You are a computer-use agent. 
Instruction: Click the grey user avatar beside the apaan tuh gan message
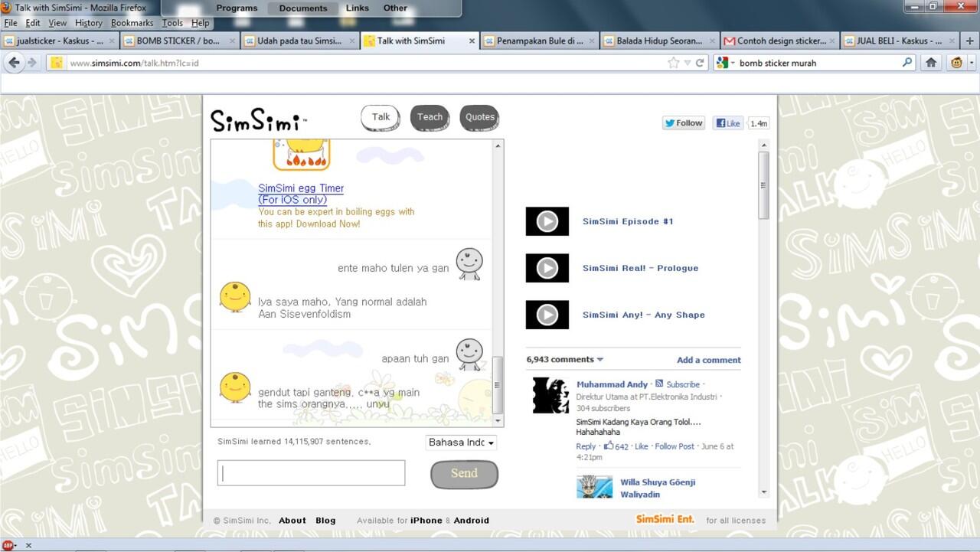click(469, 354)
